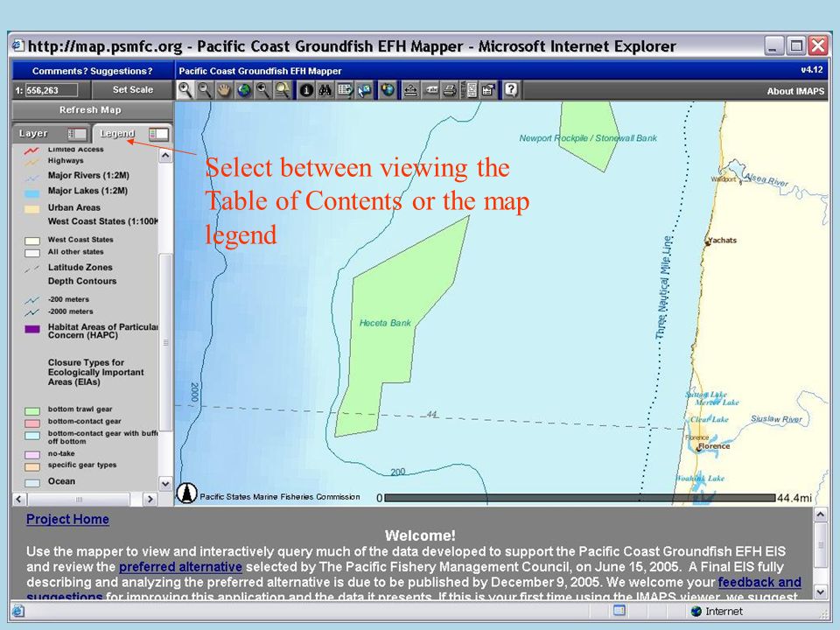Click the Alsea River label
Image resolution: width=840 pixels, height=630 pixels.
point(766,179)
